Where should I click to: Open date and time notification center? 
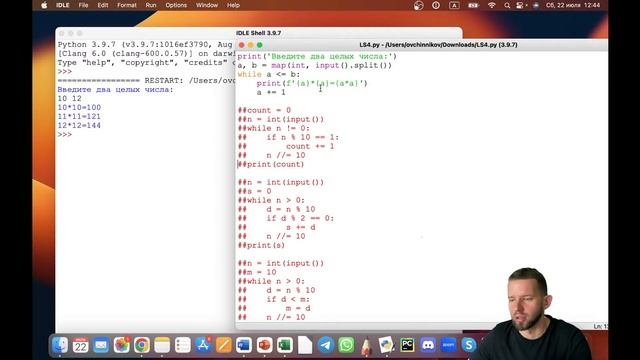click(573, 5)
